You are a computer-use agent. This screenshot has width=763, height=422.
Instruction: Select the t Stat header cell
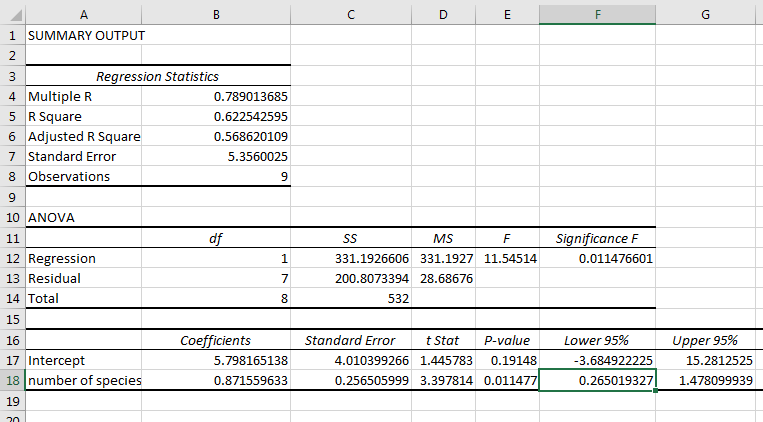443,340
